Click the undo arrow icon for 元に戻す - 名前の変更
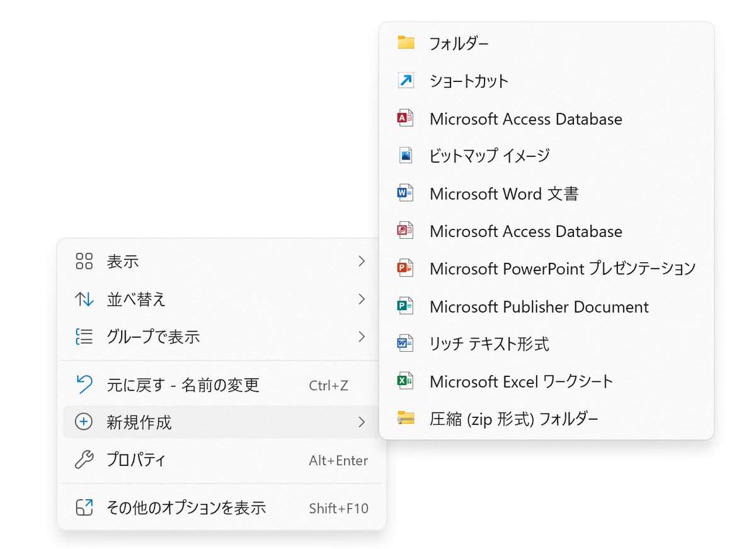This screenshot has width=756, height=549. (84, 384)
